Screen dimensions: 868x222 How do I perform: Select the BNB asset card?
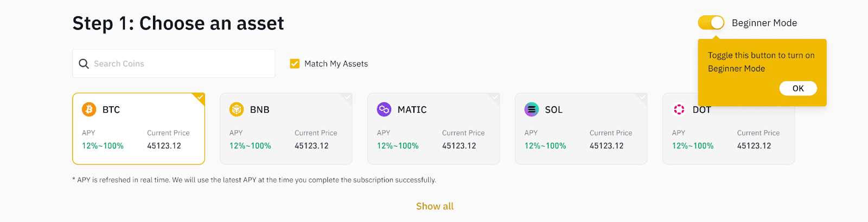pyautogui.click(x=286, y=129)
